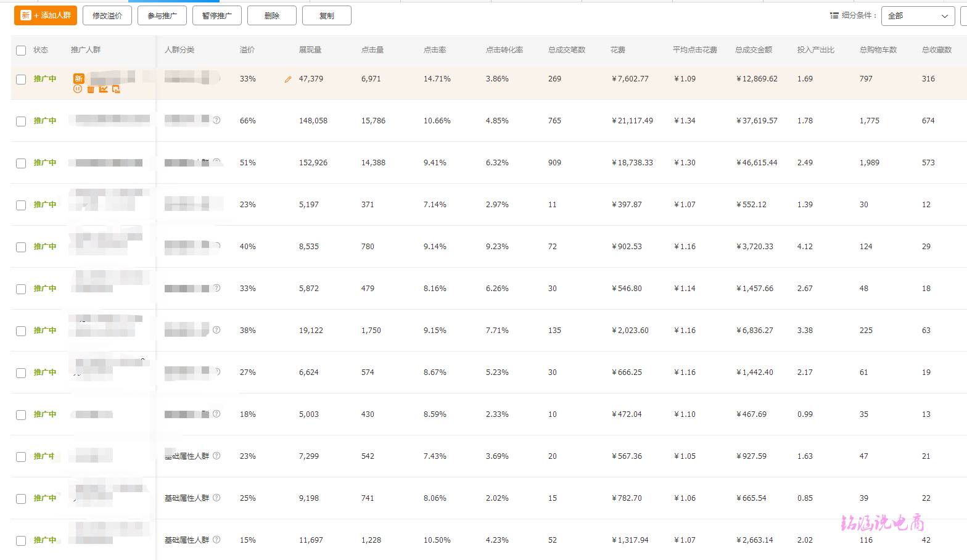Sort by 花费 column header

pos(618,50)
